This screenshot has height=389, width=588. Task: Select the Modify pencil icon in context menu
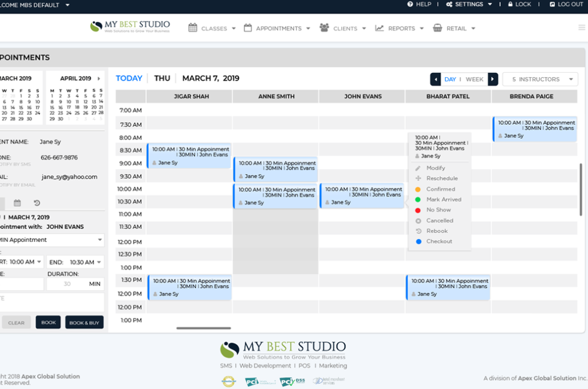point(417,168)
